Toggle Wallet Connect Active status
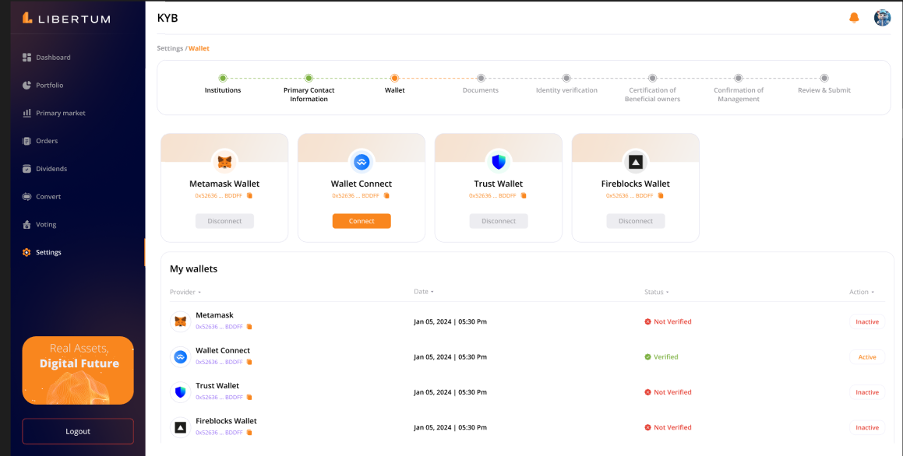The image size is (904, 456). [866, 357]
